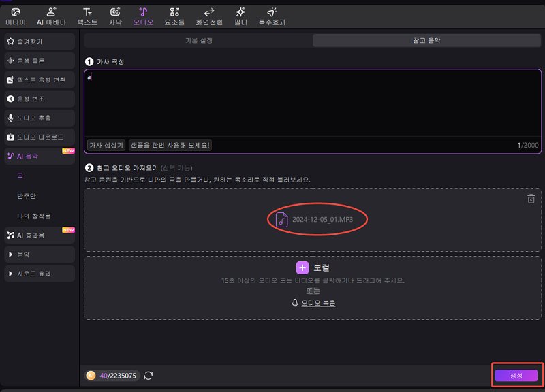Click the purple plus 보컬 add icon
545x392 pixels.
coord(302,267)
